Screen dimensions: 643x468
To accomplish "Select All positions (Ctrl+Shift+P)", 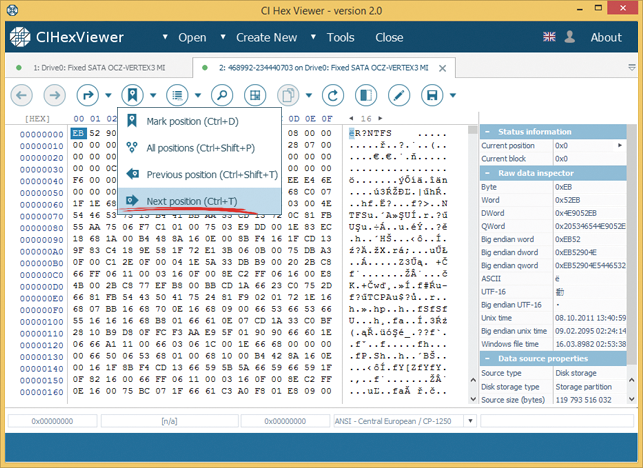I will pyautogui.click(x=200, y=148).
